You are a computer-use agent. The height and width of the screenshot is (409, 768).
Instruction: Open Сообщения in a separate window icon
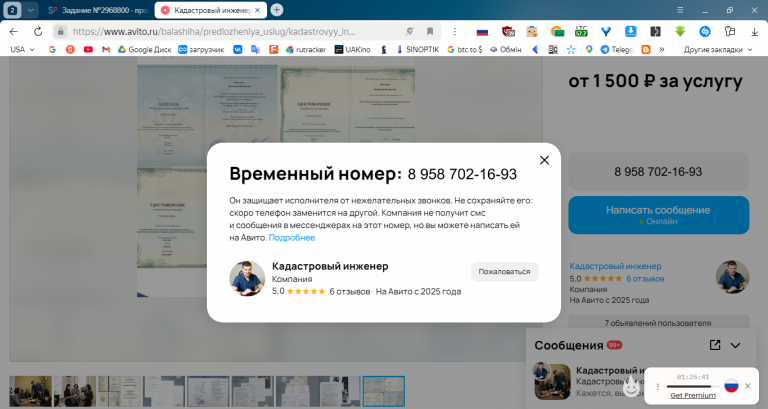tap(715, 345)
